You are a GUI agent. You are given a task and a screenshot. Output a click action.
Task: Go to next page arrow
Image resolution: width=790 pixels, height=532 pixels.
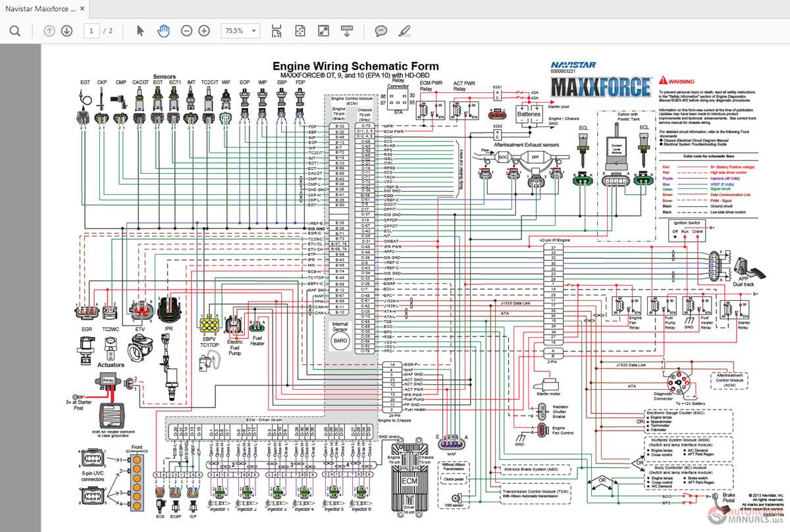66,31
